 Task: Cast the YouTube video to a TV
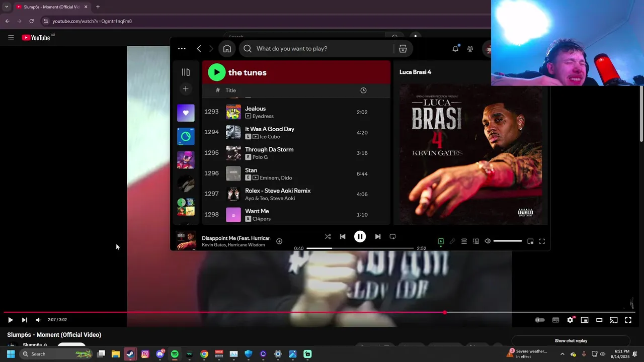(614, 320)
